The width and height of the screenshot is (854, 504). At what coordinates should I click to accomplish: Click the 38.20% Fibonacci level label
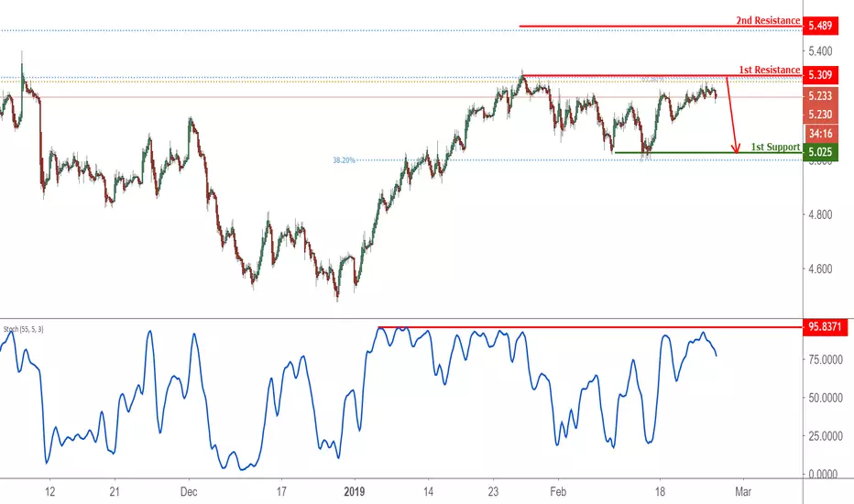point(345,160)
